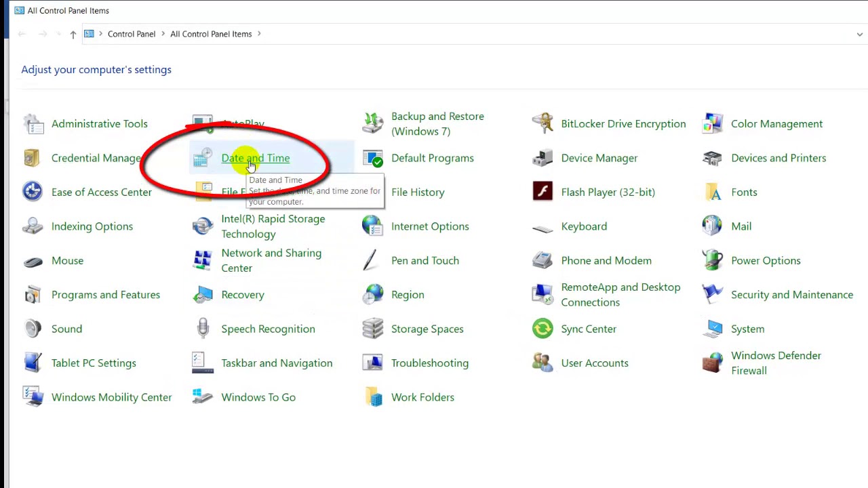Viewport: 868px width, 488px height.
Task: Open the Region globe icon
Action: 372,295
